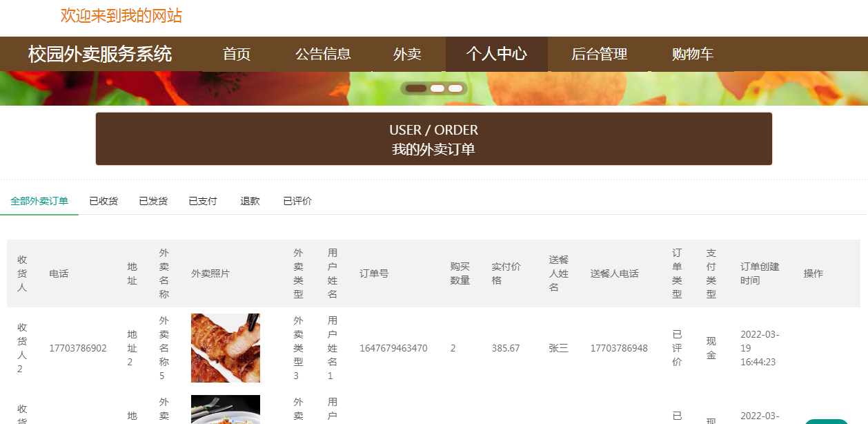Select order number 1647679463470
The height and width of the screenshot is (424, 868).
coord(393,348)
